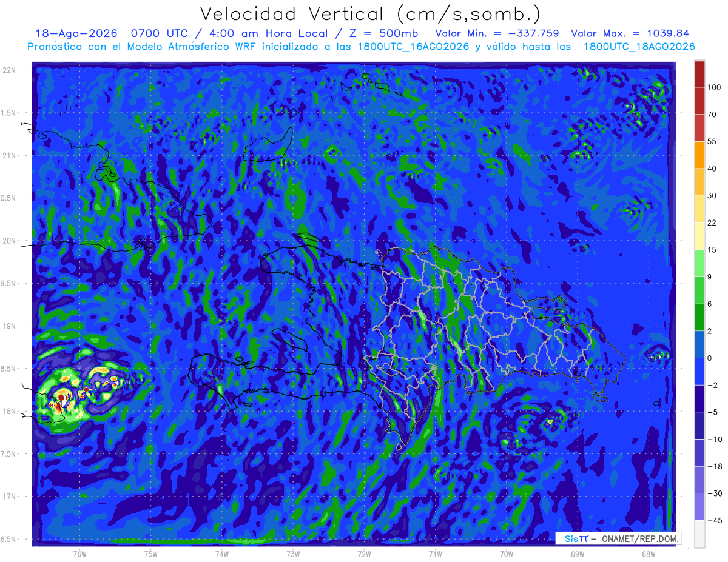The width and height of the screenshot is (728, 562).
Task: Select the pale yellow legend band between 15 and 22
Action: pos(699,236)
